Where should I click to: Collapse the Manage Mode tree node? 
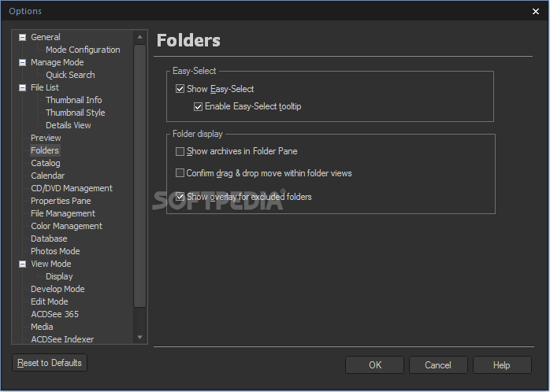pyautogui.click(x=22, y=62)
